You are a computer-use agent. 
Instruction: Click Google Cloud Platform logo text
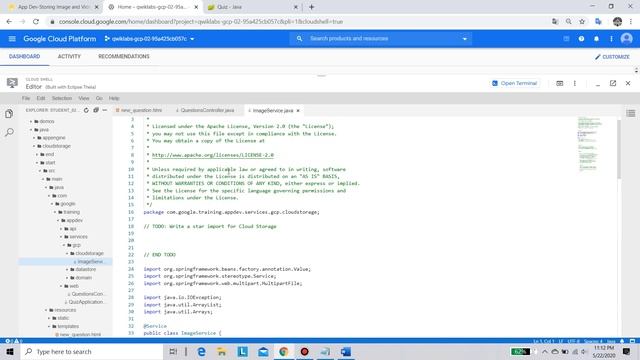pyautogui.click(x=60, y=39)
